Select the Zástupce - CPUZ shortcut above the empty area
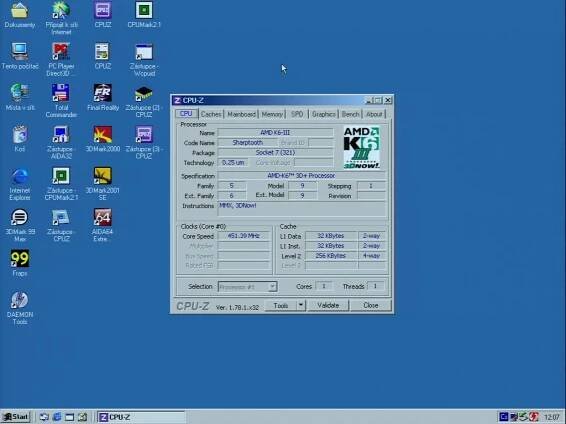The width and height of the screenshot is (566, 424). click(x=61, y=217)
